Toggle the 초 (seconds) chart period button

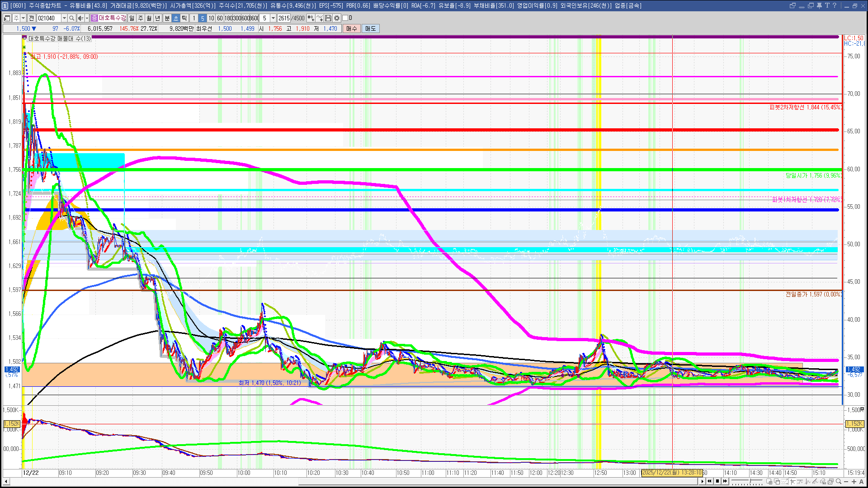[176, 18]
